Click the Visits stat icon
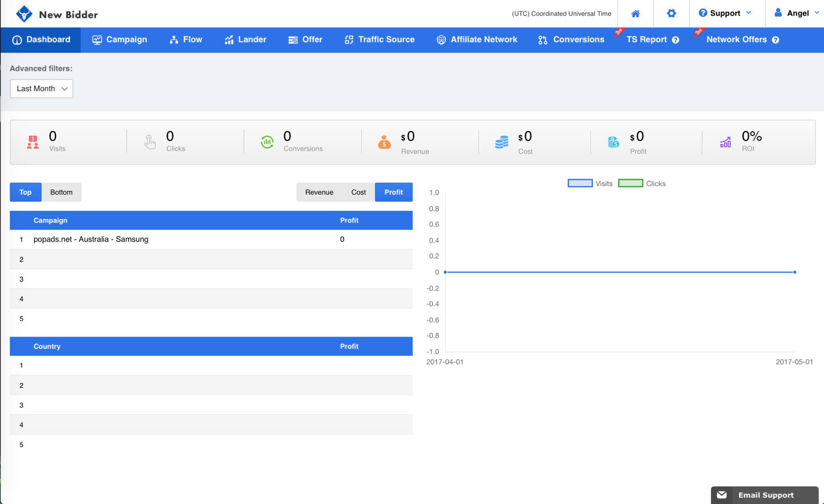Image resolution: width=824 pixels, height=504 pixels. 33,142
